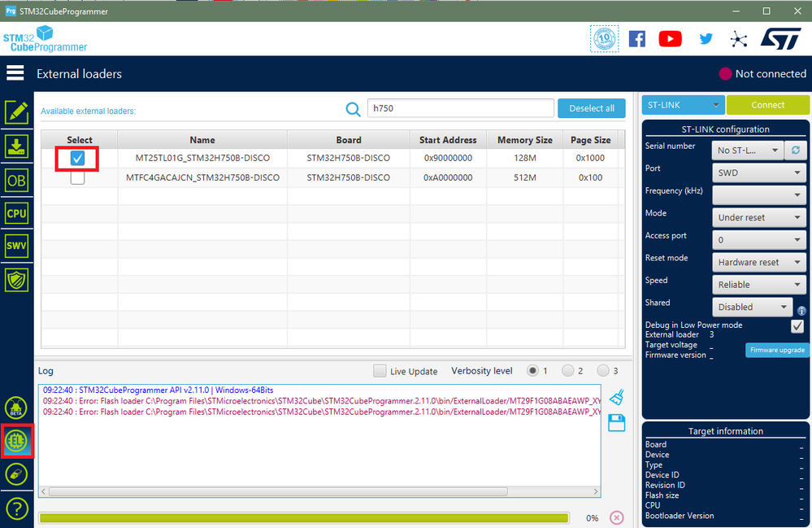Click the Page Size column header
The width and height of the screenshot is (812, 528).
(590, 140)
